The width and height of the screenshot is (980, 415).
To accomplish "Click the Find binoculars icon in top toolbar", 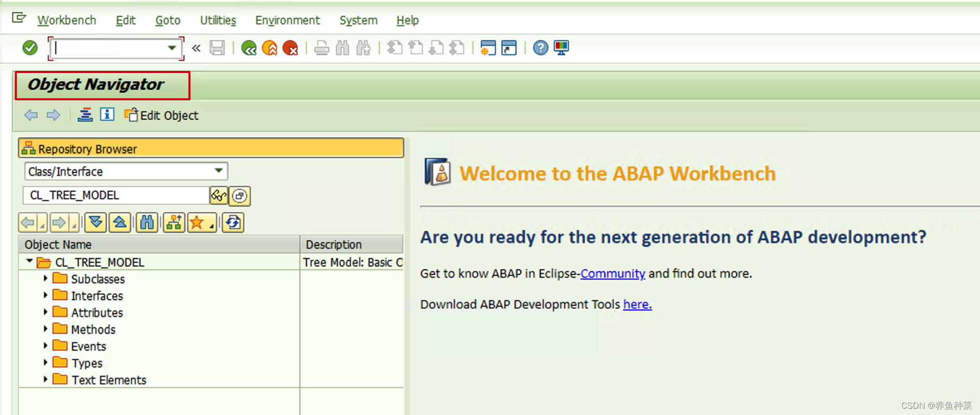I will (x=343, y=48).
